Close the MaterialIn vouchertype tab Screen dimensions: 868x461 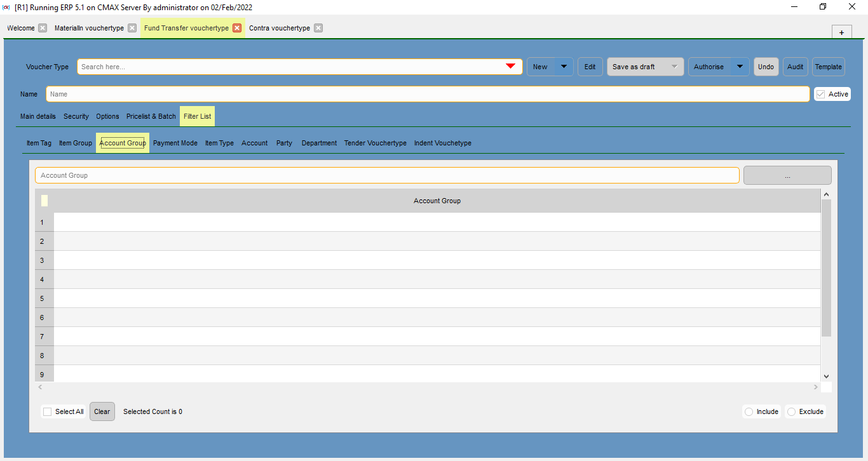132,28
